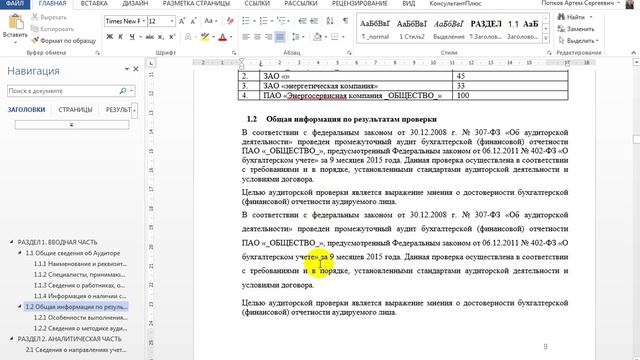The image size is (640, 360).
Task: Open paragraph shading fill bucket
Action: [318, 37]
